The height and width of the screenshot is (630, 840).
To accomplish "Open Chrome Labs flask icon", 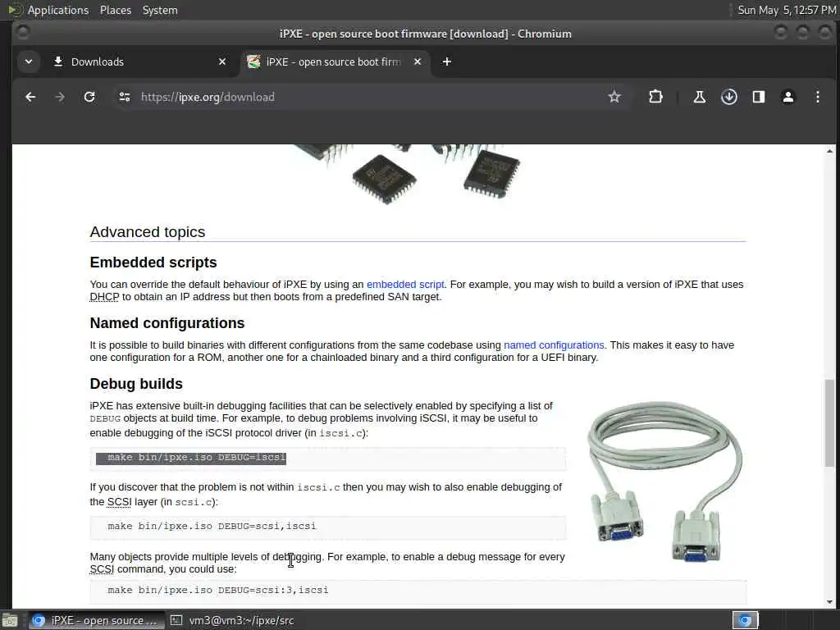I will pyautogui.click(x=699, y=97).
